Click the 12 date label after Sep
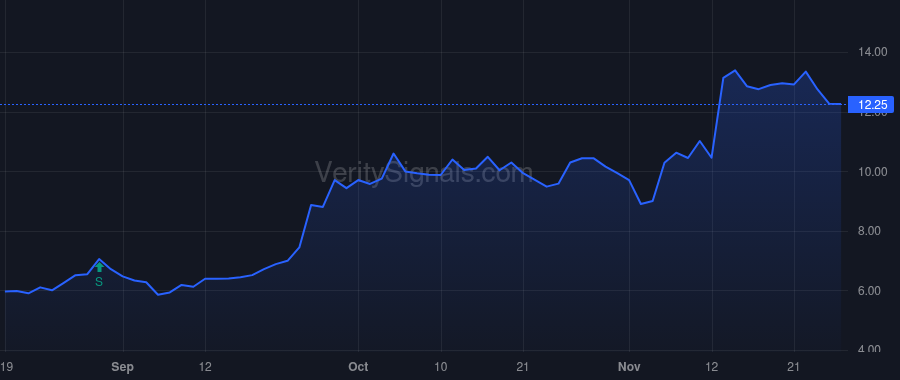Viewport: 900px width, 380px height. (205, 367)
